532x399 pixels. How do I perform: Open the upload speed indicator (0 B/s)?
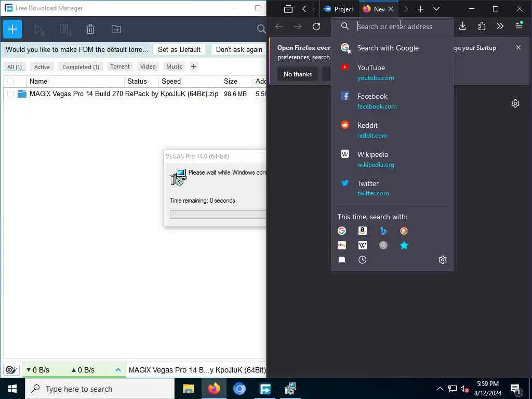pyautogui.click(x=83, y=370)
